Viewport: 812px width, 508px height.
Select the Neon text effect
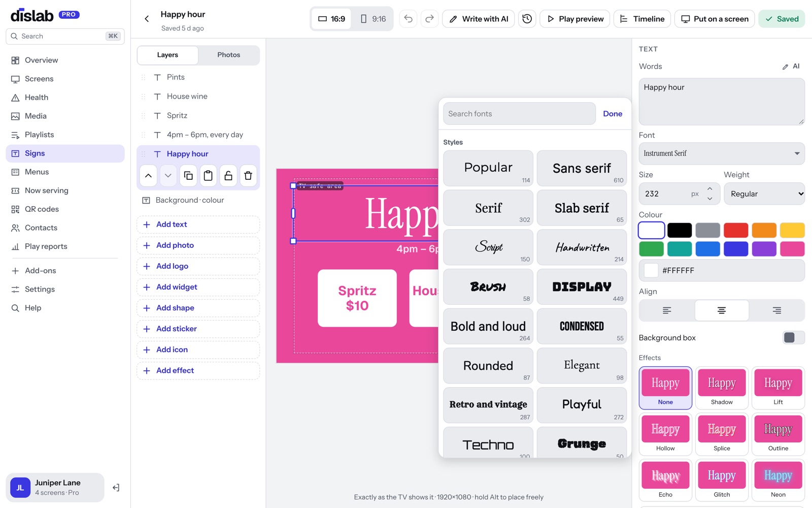coord(778,480)
